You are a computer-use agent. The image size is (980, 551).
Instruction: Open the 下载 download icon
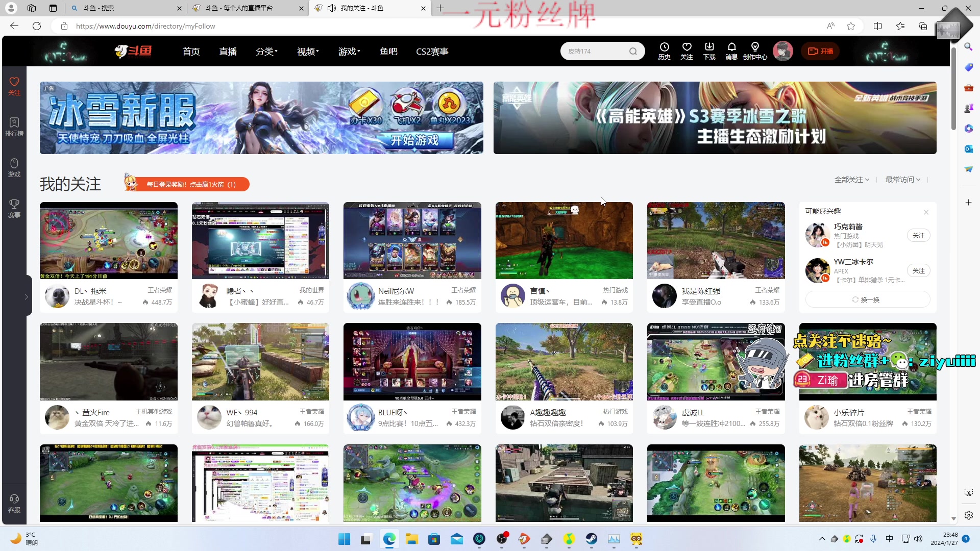[x=709, y=51]
